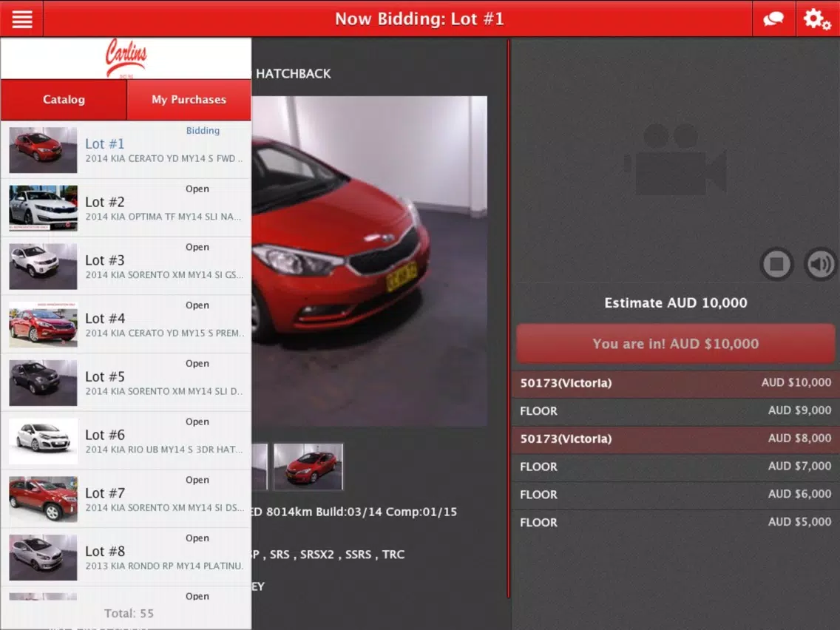The height and width of the screenshot is (630, 840).
Task: Click the '8014km Build:03/14 Comp:01/15' details
Action: (362, 512)
